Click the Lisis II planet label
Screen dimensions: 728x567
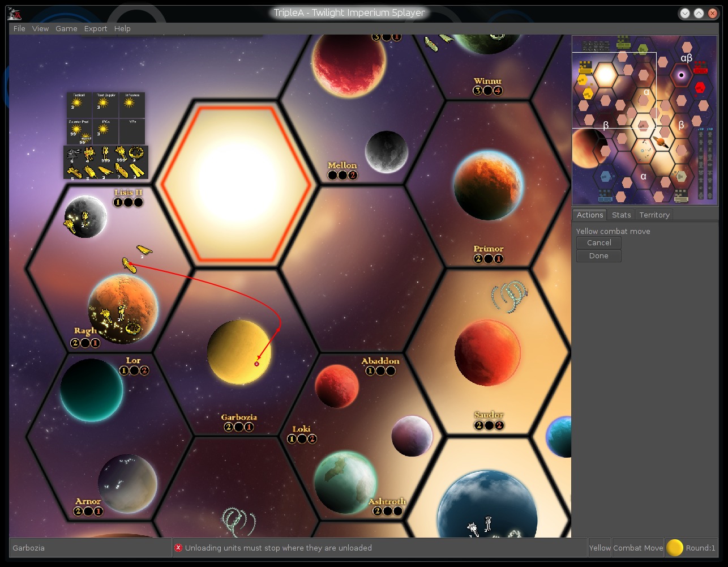pos(129,193)
